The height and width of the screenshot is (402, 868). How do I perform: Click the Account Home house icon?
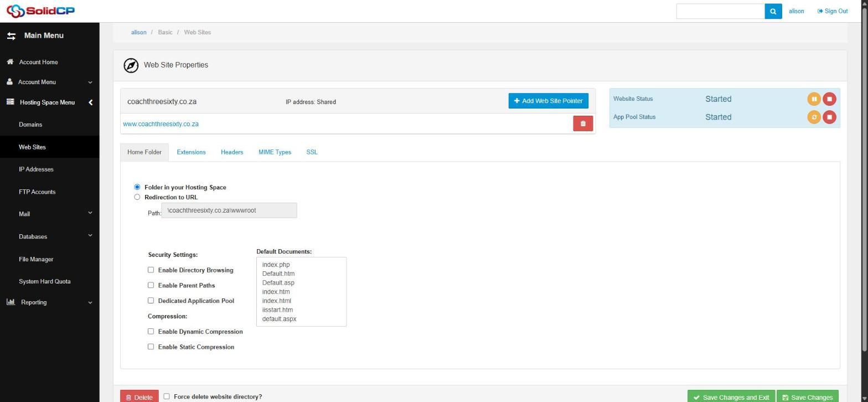point(10,62)
